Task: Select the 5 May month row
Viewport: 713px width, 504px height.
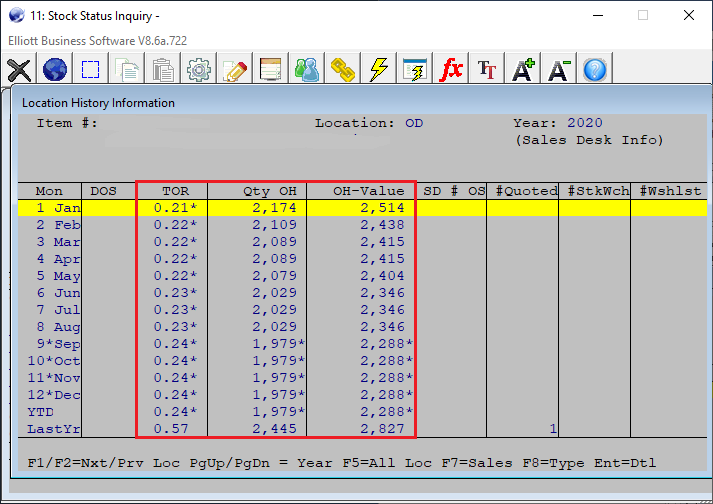Action: click(362, 276)
